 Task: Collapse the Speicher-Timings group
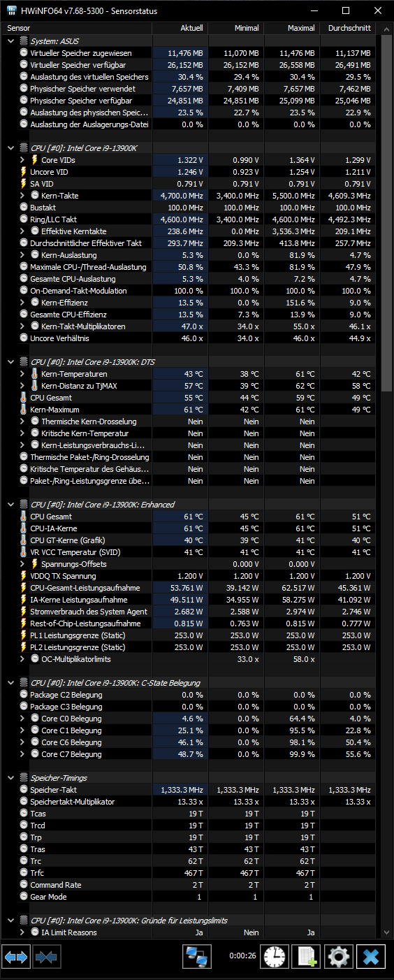pos(10,778)
